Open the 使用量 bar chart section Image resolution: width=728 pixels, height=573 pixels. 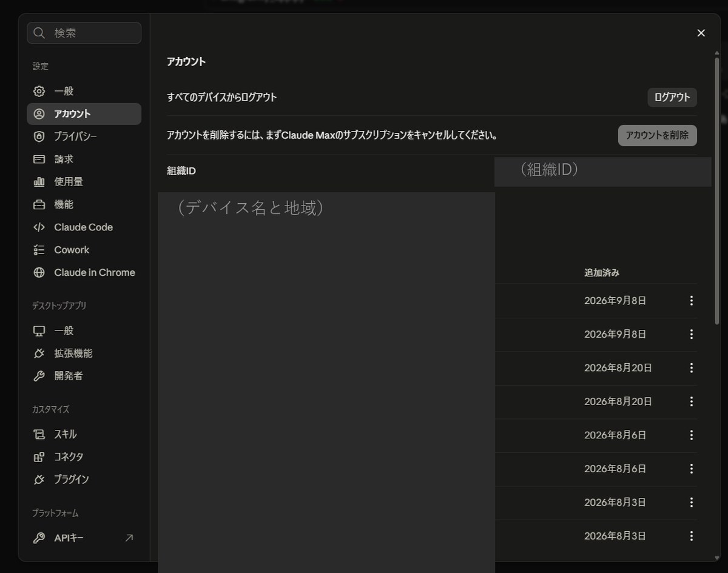coord(84,181)
